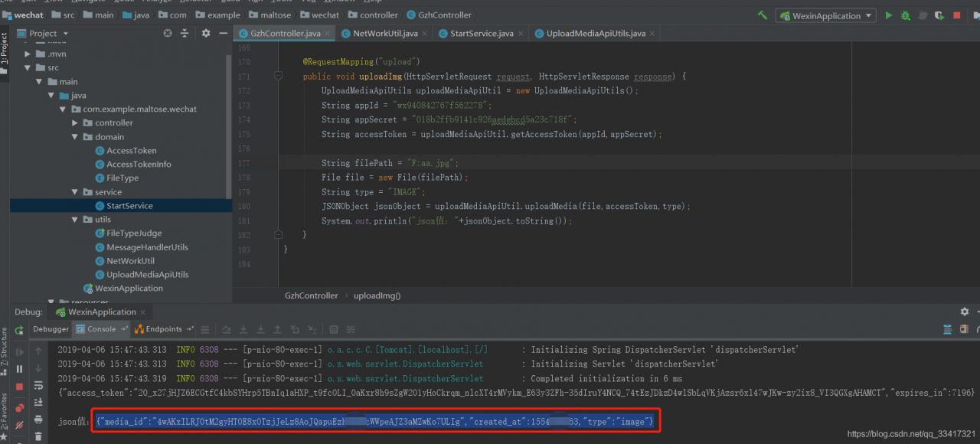Open Evaluate Expression calculator icon
The image size is (980, 444).
pos(333,329)
